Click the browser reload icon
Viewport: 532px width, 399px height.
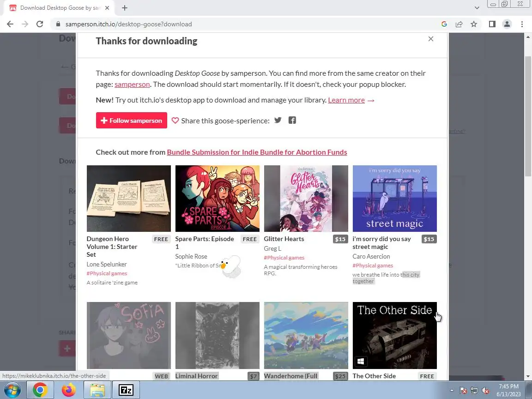40,24
